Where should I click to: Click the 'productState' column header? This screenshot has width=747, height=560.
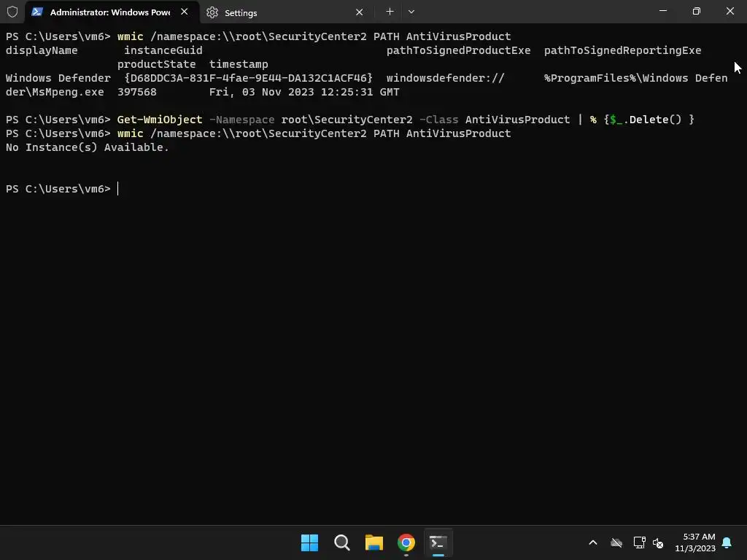[x=156, y=64]
